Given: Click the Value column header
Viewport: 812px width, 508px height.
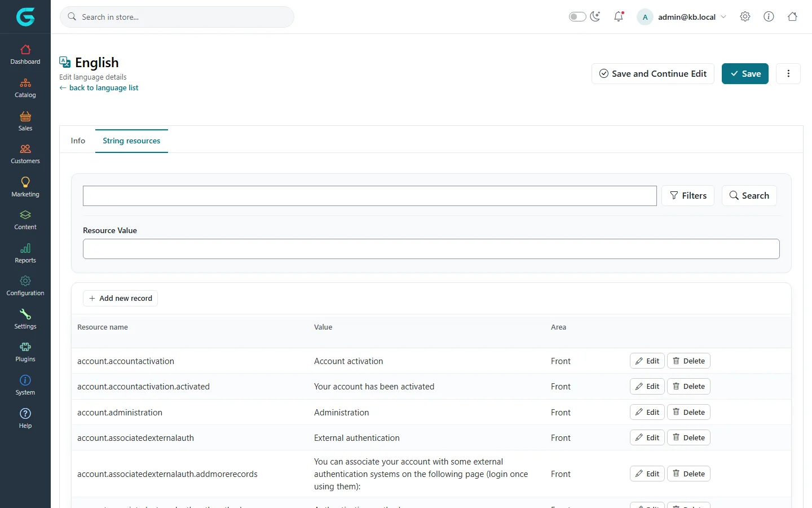Looking at the screenshot, I should [x=323, y=327].
